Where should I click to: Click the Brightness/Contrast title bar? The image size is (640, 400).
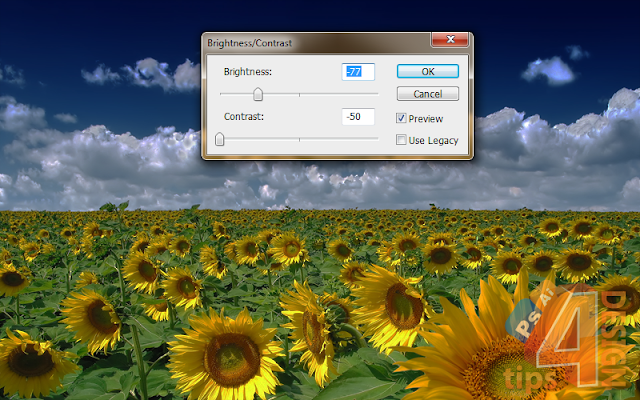pos(318,43)
